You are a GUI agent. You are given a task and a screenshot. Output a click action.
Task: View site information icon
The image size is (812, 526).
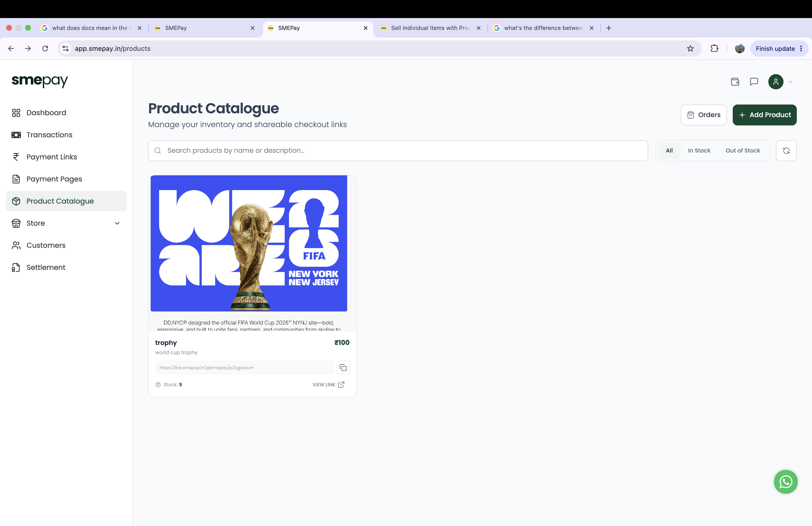[66, 48]
